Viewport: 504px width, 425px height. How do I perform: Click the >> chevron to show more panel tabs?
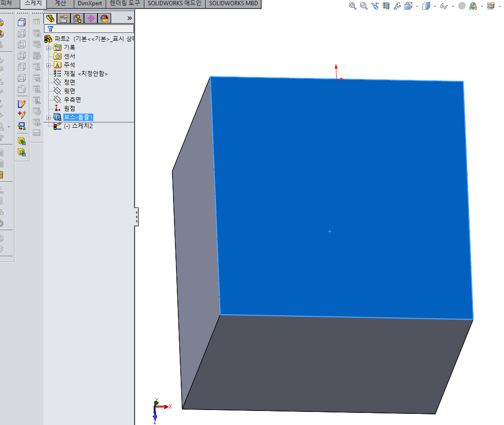coord(129,17)
